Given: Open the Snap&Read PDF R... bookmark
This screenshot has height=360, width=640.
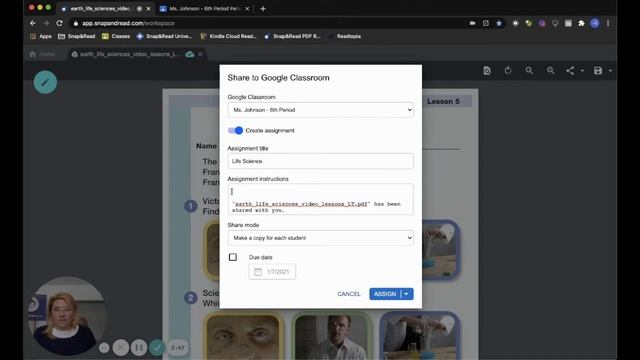Looking at the screenshot, I should [x=291, y=36].
